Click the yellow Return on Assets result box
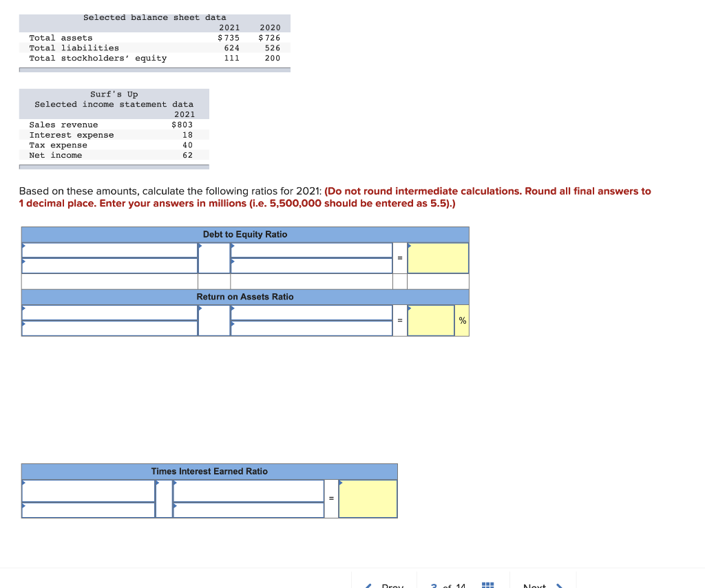 [x=431, y=321]
